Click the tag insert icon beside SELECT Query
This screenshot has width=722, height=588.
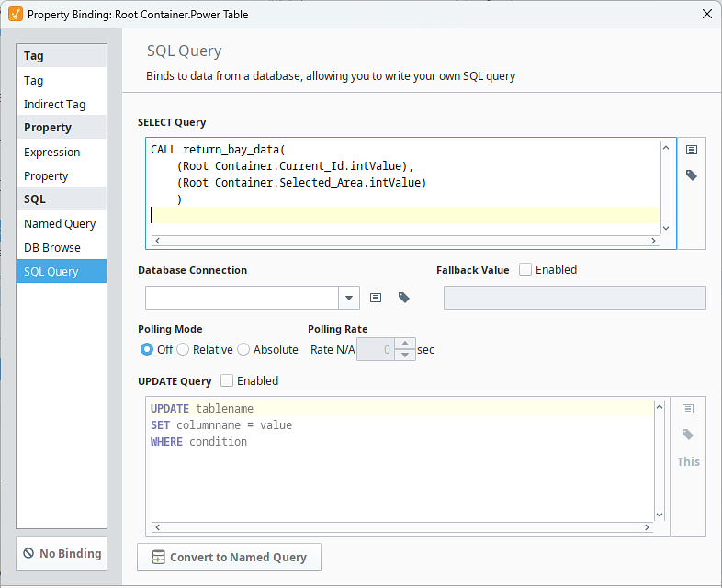coord(692,175)
